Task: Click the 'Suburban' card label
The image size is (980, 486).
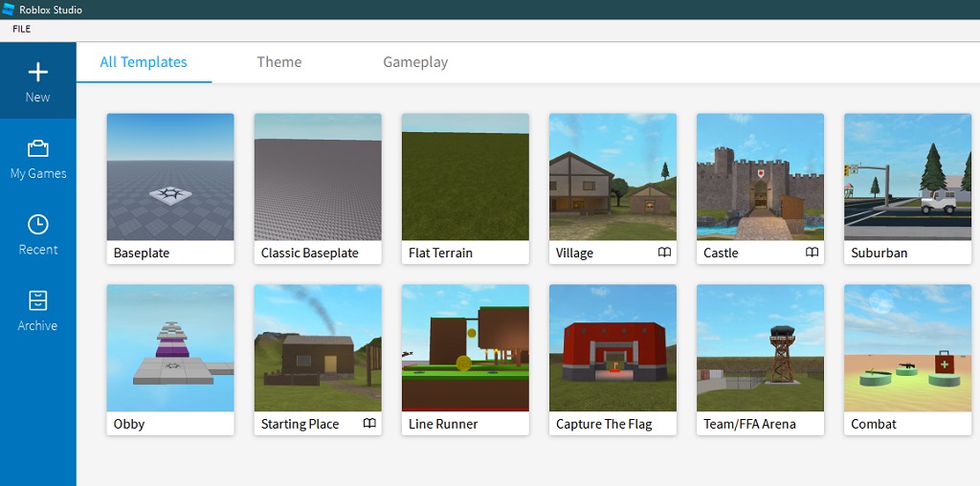Action: point(880,253)
